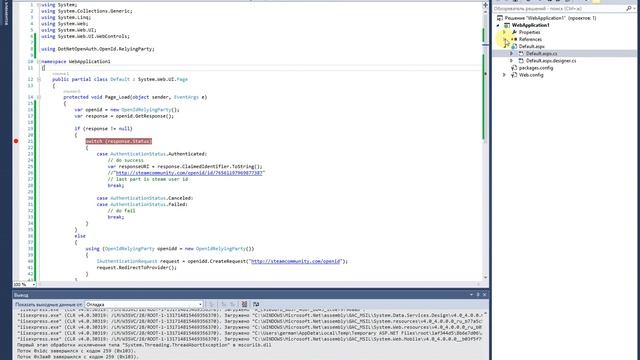The height and width of the screenshot is (360, 640).
Task: Click 'var response = openid.GetResponse();' line
Action: 124,116
